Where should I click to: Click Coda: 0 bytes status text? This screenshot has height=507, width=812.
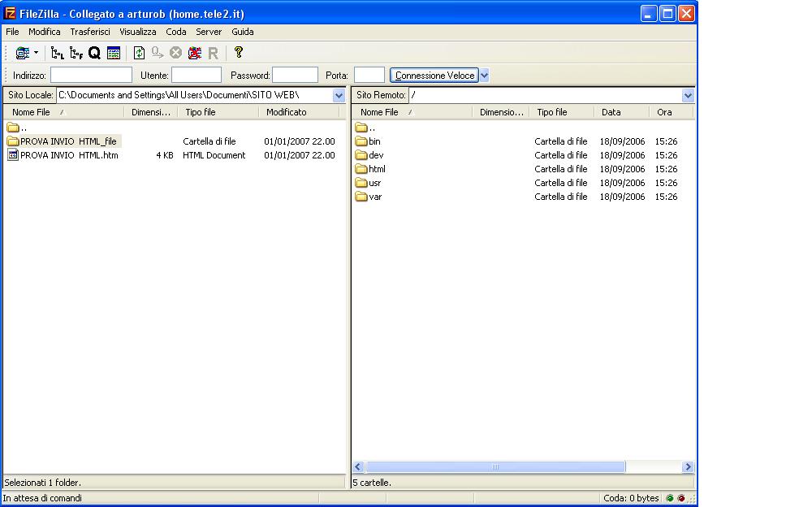631,498
